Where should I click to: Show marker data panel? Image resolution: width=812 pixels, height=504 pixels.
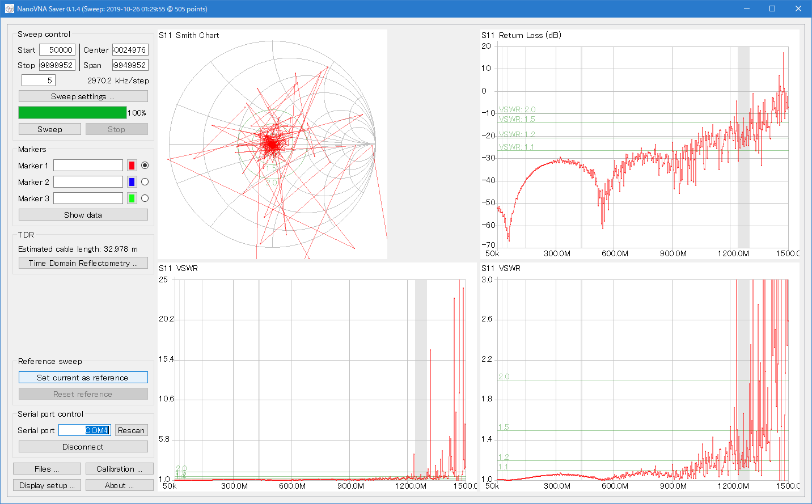[x=83, y=215]
